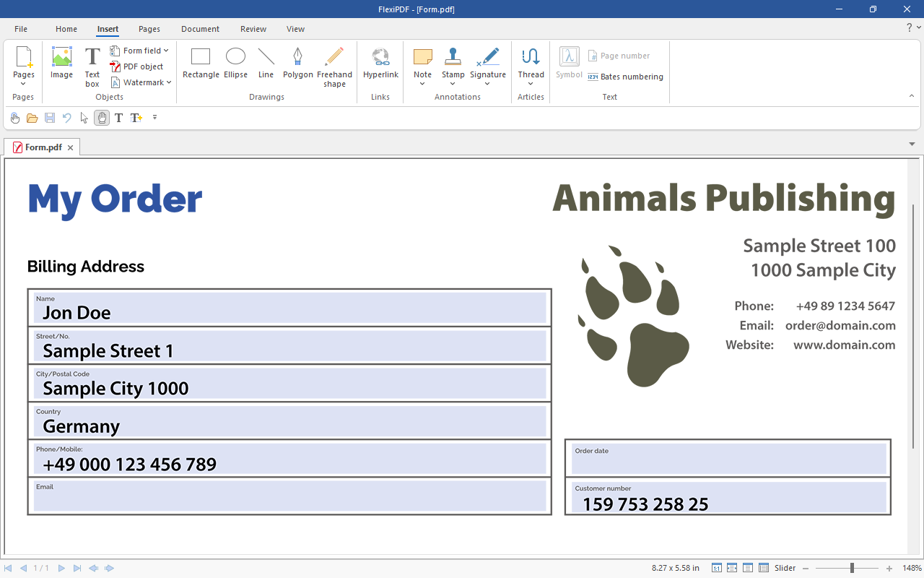Open the Review ribbon tab
This screenshot has height=578, width=924.
pyautogui.click(x=253, y=29)
